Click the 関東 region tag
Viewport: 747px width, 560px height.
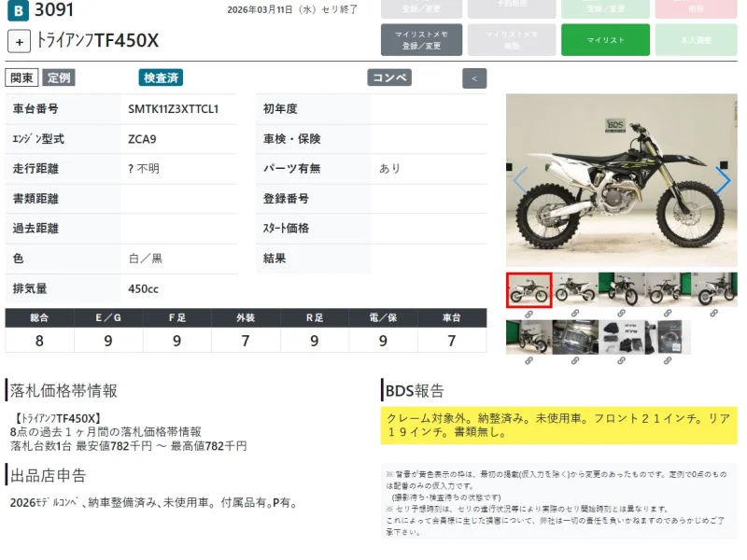[x=21, y=77]
